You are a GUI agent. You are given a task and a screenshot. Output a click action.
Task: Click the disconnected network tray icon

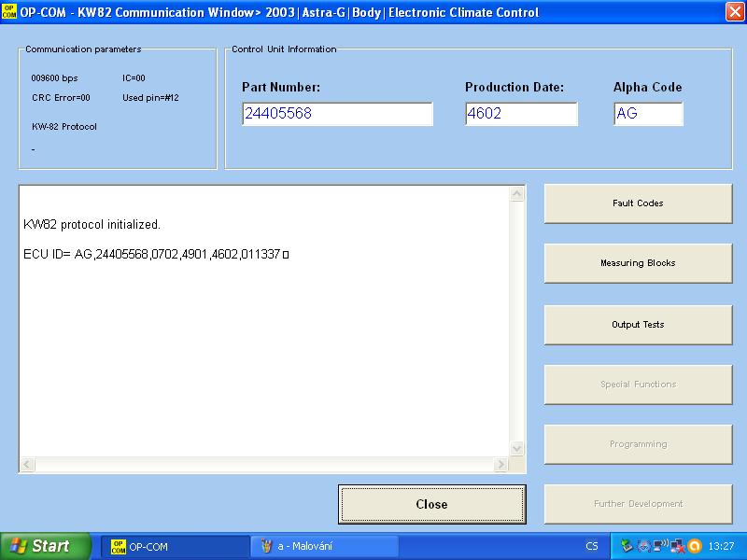pos(677,546)
